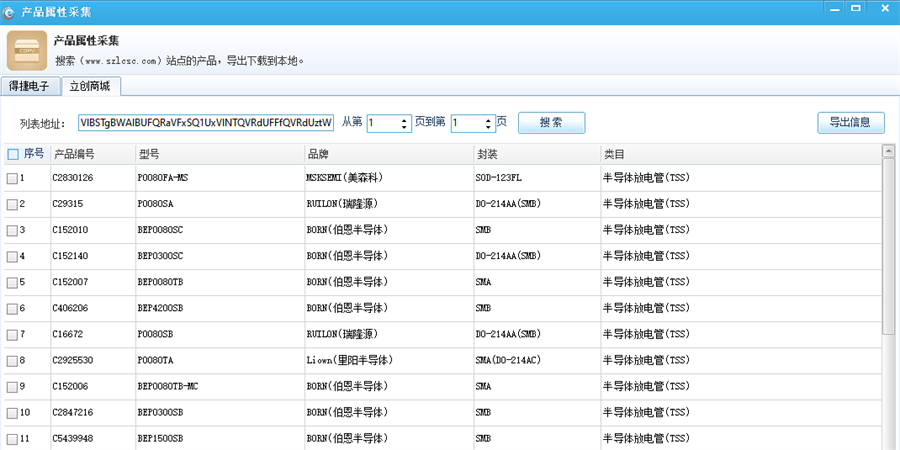
Task: Decrease the start page number with the down arrow
Action: click(x=404, y=127)
